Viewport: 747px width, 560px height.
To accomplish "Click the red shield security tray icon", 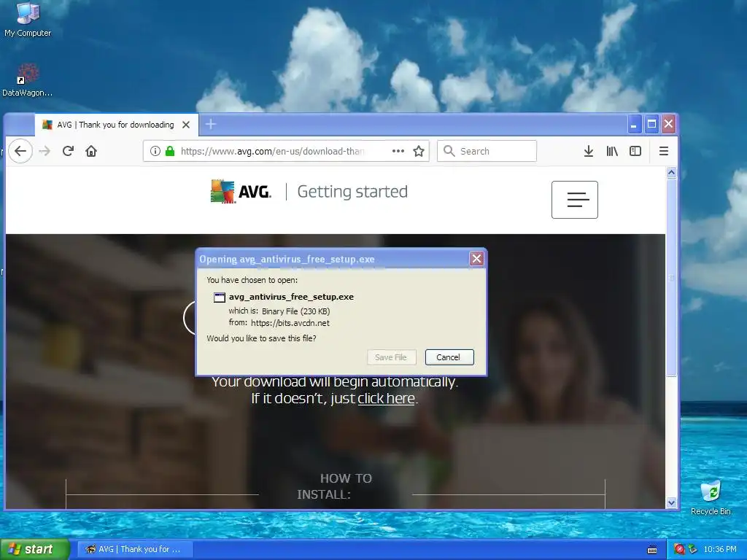I will click(x=679, y=549).
